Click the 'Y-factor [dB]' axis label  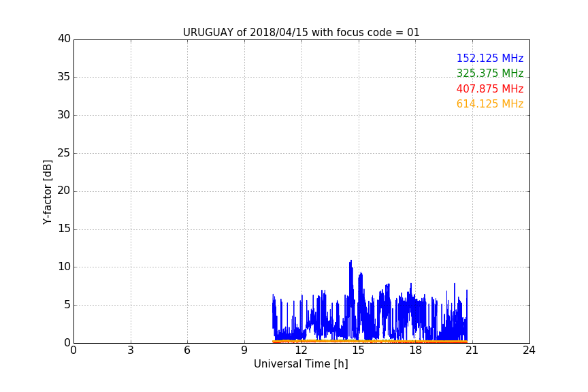point(47,192)
